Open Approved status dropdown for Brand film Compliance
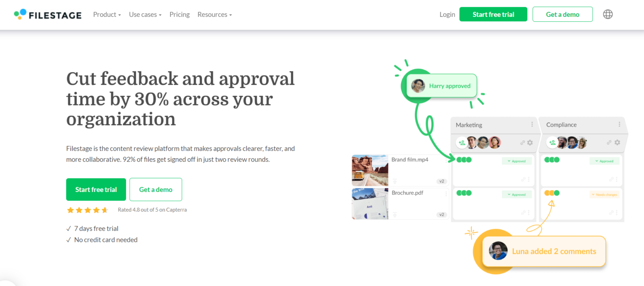 coord(605,161)
